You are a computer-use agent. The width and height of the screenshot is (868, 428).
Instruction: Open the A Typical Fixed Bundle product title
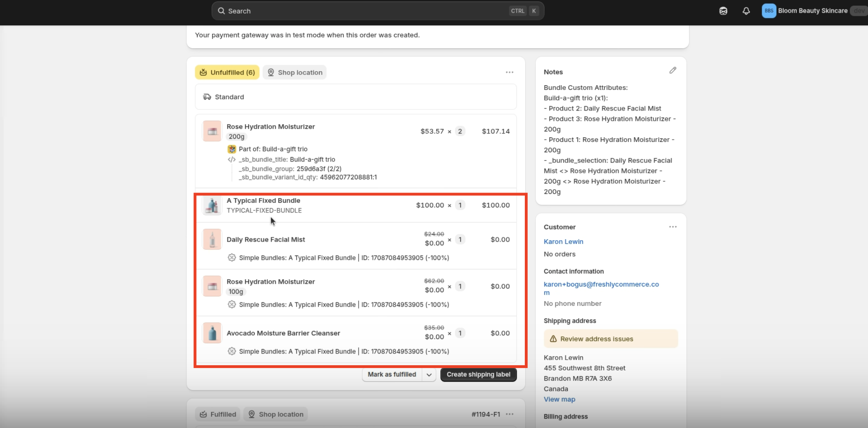(x=264, y=200)
